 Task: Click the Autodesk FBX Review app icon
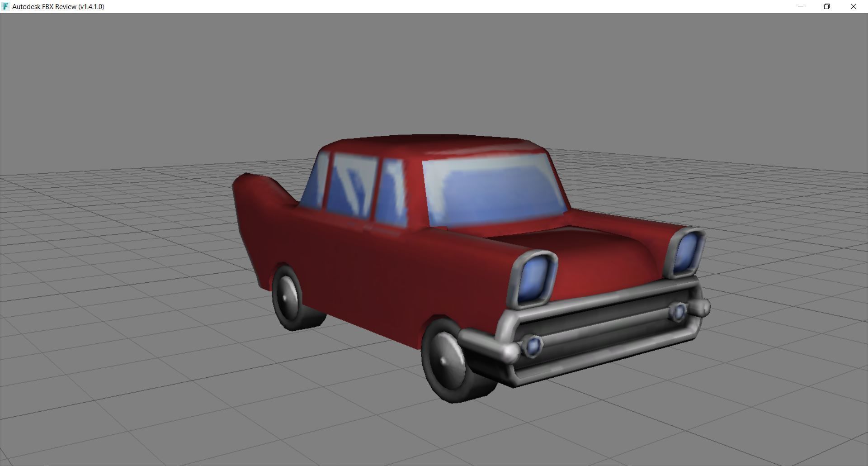(5, 6)
